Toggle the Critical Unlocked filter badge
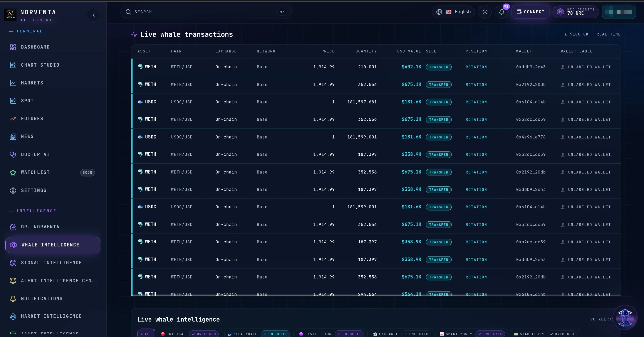 204,334
